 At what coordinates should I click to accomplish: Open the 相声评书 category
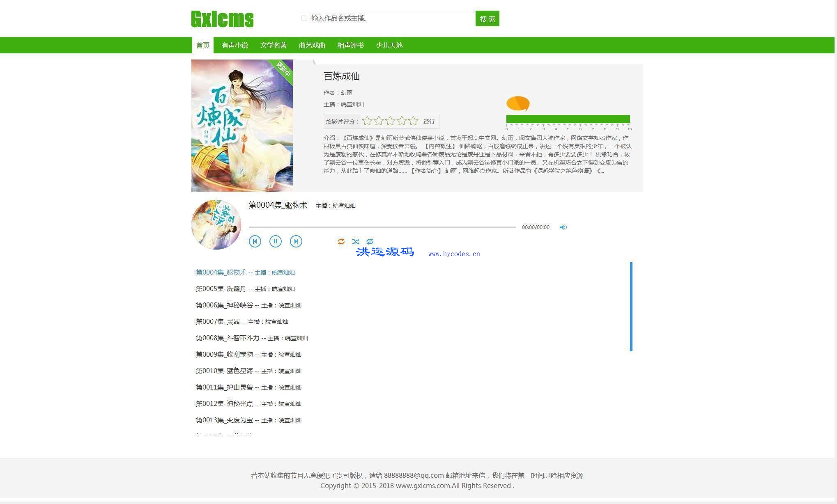(x=351, y=45)
